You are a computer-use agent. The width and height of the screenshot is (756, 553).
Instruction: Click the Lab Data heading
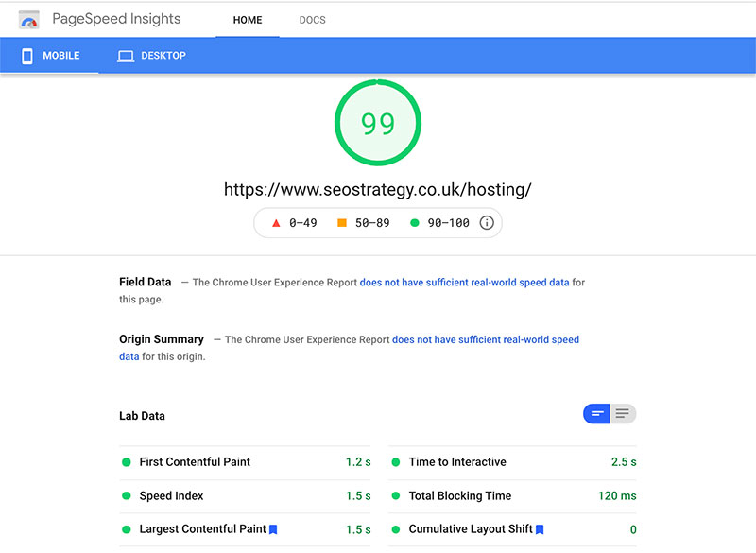point(143,416)
